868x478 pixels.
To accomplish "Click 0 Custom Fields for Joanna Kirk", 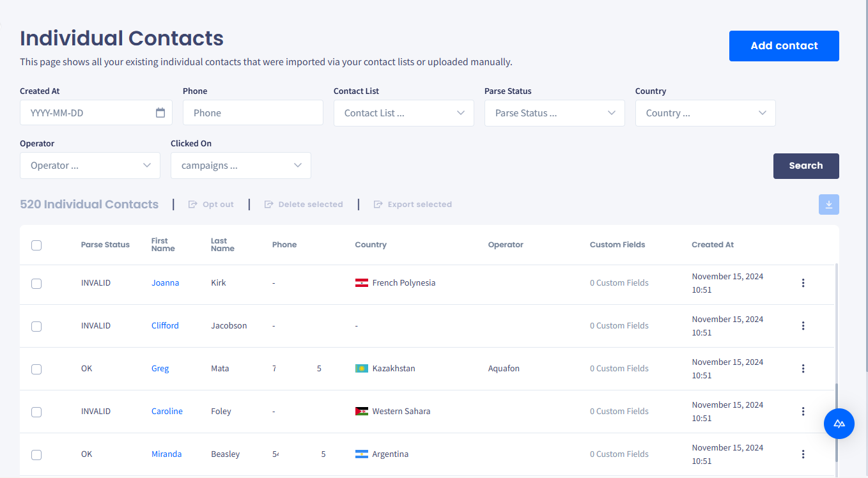I will 619,283.
